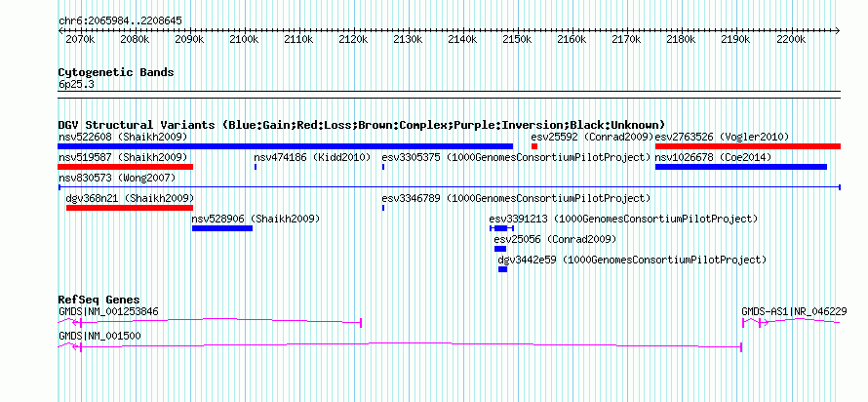868x402 pixels.
Task: Click the nsv522608 (Shaikh2009) label
Action: 123,137
